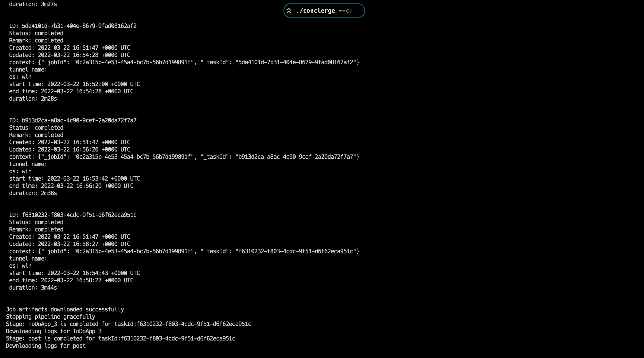644x358 pixels.
Task: Select the ID line b913d2ca-a8ac-4c90-9cef-2a20da72f7a7
Action: click(x=73, y=120)
